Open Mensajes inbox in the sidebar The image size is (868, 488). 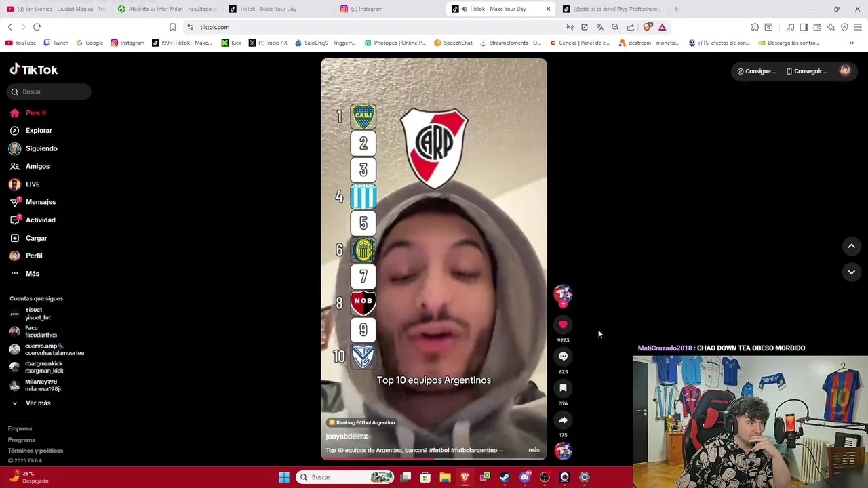click(x=33, y=202)
